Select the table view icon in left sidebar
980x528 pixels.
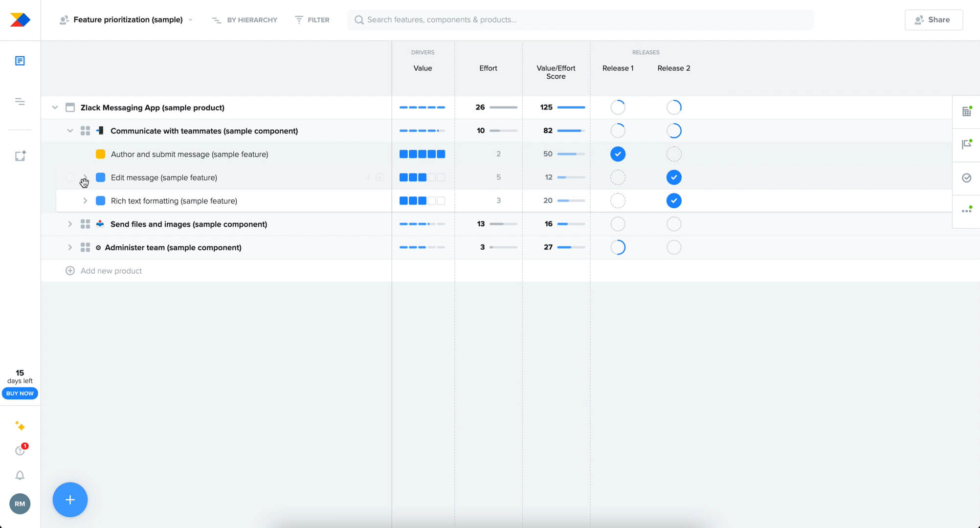coord(20,60)
